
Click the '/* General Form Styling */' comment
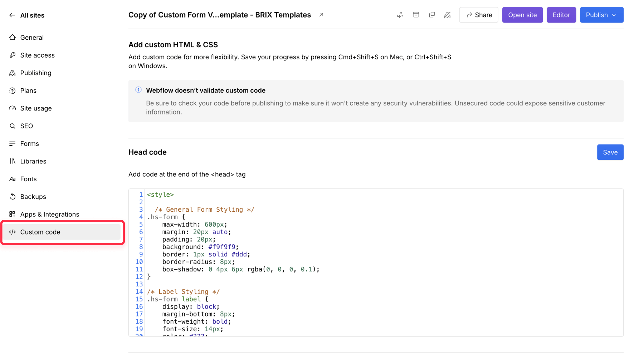(x=204, y=210)
